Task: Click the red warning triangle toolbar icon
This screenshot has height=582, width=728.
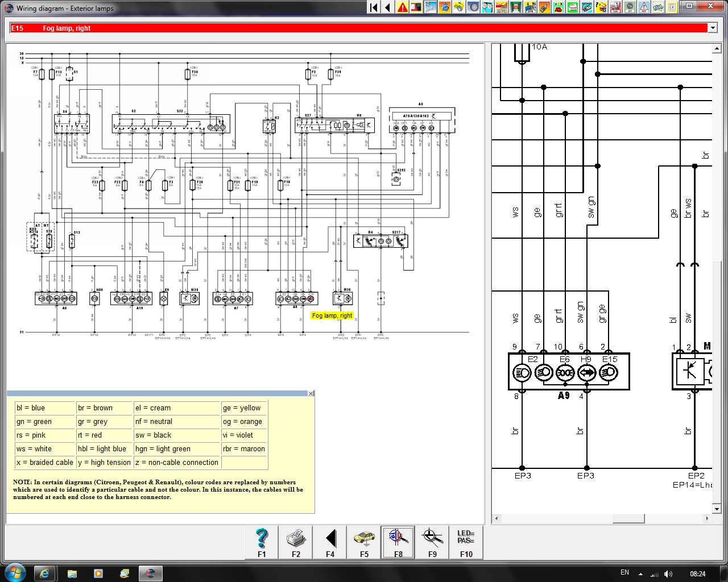Action: coord(403,7)
